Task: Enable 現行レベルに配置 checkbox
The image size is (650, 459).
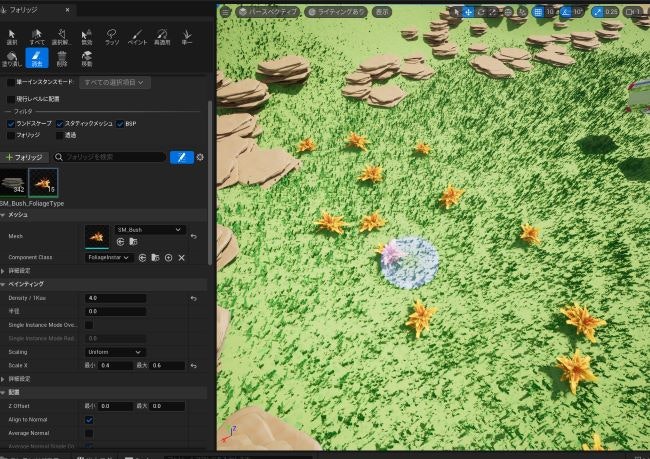Action: click(x=11, y=99)
